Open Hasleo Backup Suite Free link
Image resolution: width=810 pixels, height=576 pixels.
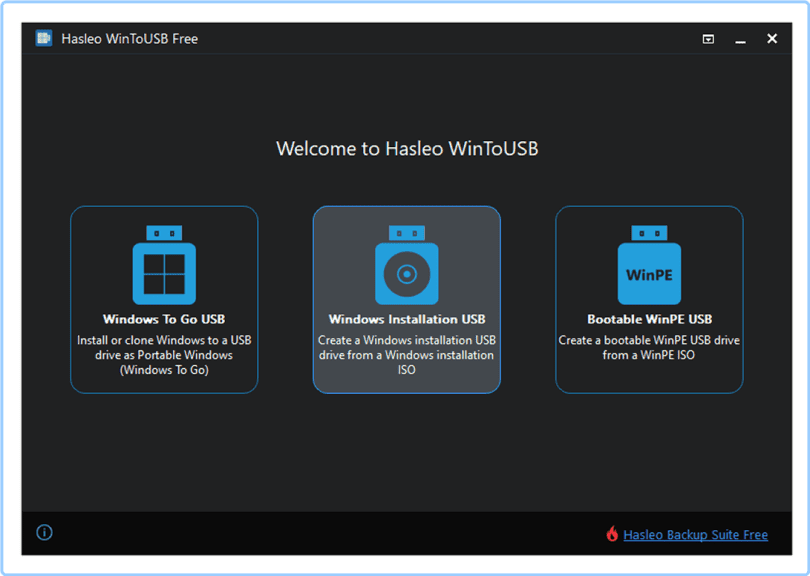point(695,535)
